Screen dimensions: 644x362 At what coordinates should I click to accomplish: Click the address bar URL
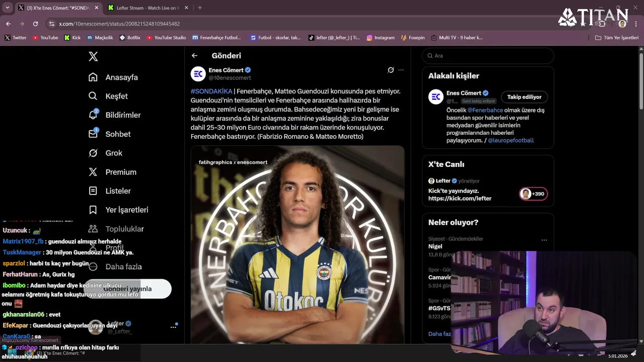(119, 24)
